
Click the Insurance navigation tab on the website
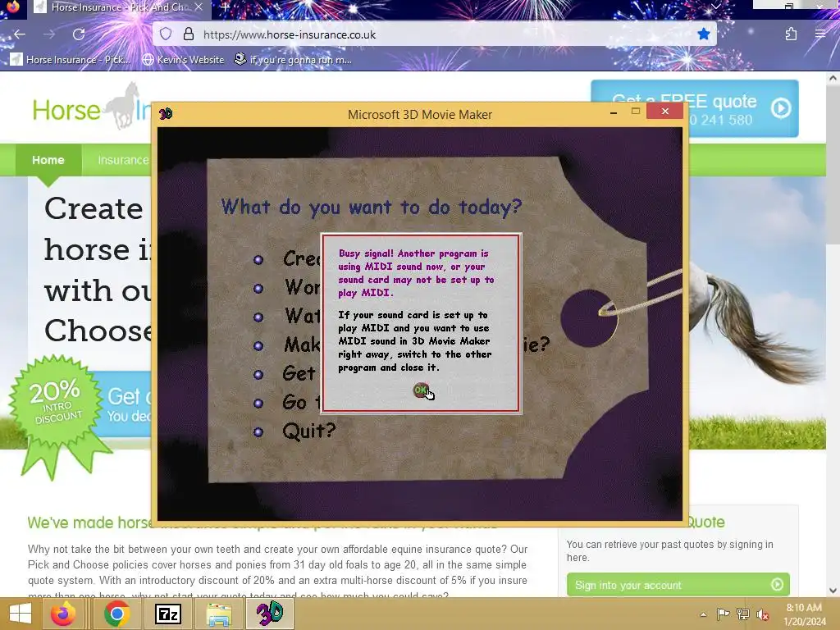(123, 160)
